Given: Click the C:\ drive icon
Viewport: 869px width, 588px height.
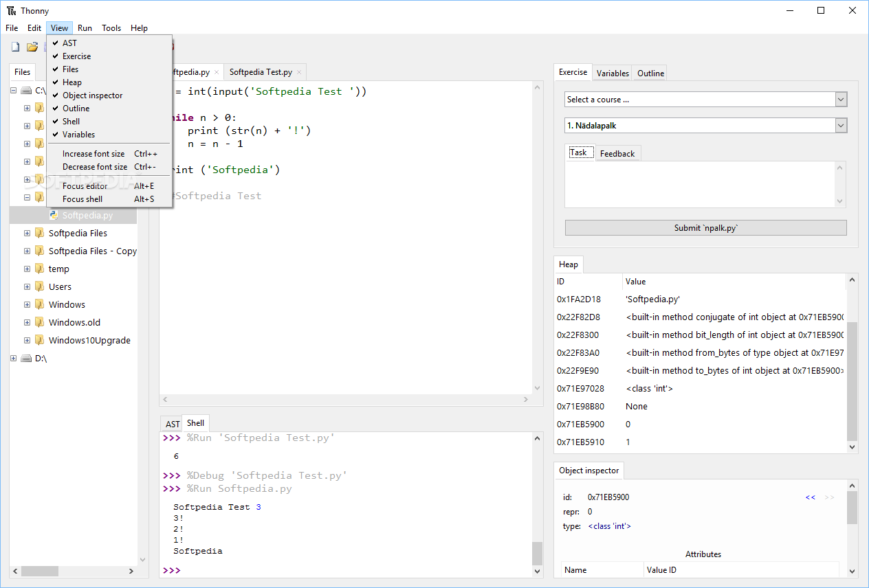Looking at the screenshot, I should point(26,90).
